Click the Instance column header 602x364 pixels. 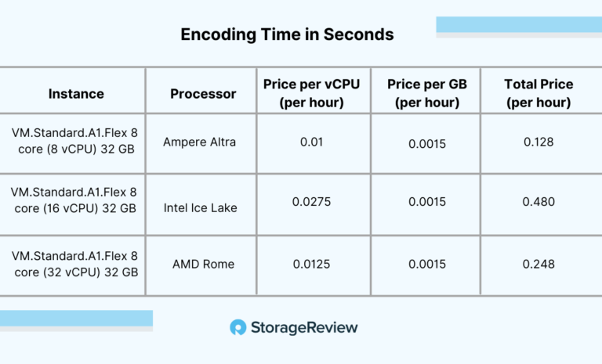point(76,94)
